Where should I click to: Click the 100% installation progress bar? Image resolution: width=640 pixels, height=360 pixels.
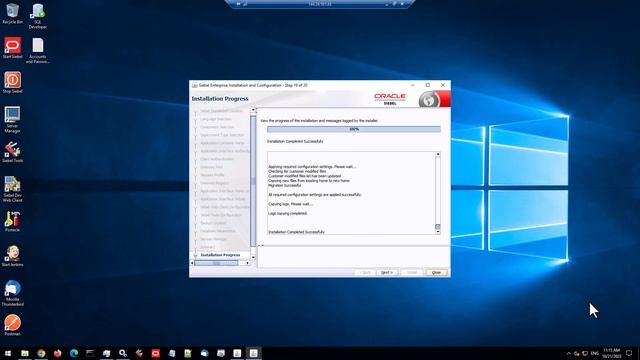pyautogui.click(x=354, y=129)
